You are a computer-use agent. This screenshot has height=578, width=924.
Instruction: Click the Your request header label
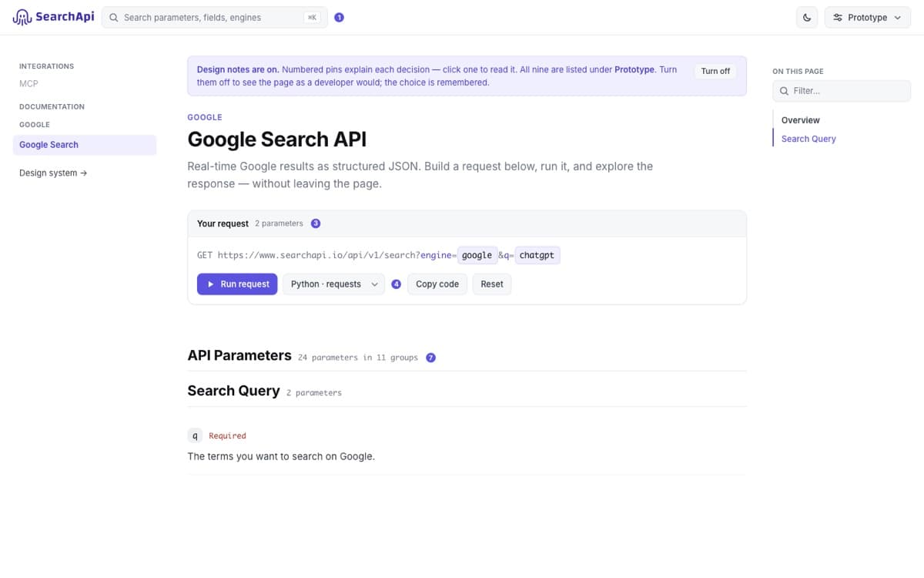(223, 223)
